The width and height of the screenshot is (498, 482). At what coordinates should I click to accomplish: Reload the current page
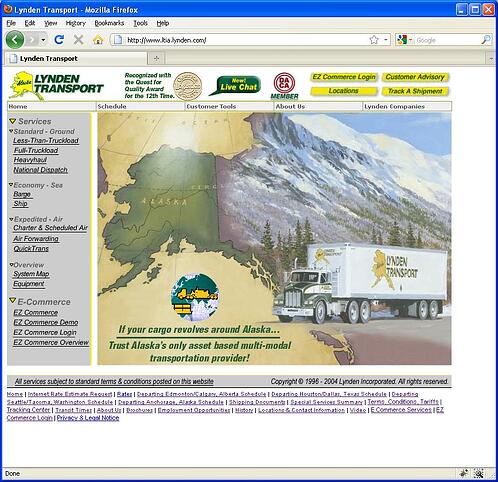coord(59,40)
